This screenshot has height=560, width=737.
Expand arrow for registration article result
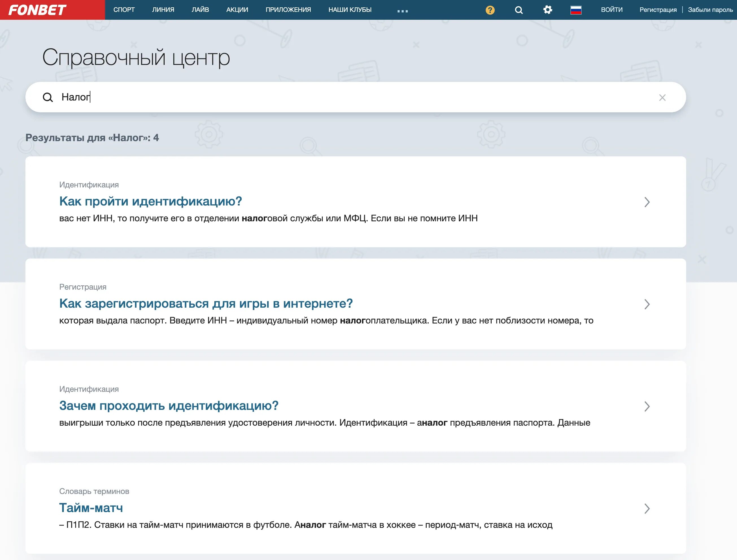[647, 304]
